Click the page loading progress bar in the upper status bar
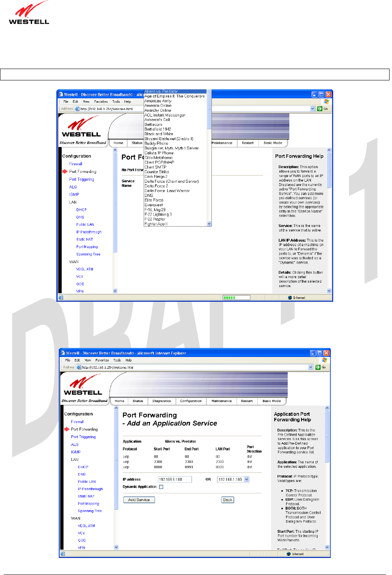The image size is (392, 575). 236,298
